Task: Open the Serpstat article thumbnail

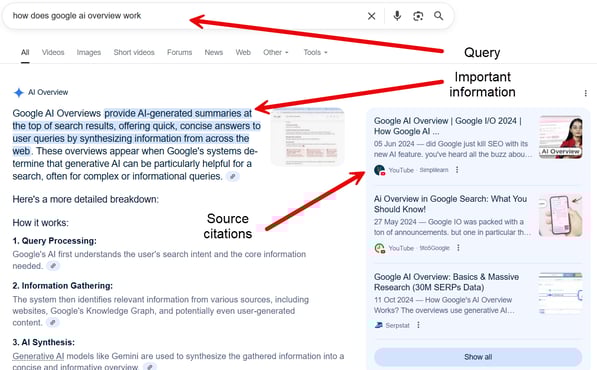Action: pyautogui.click(x=560, y=293)
